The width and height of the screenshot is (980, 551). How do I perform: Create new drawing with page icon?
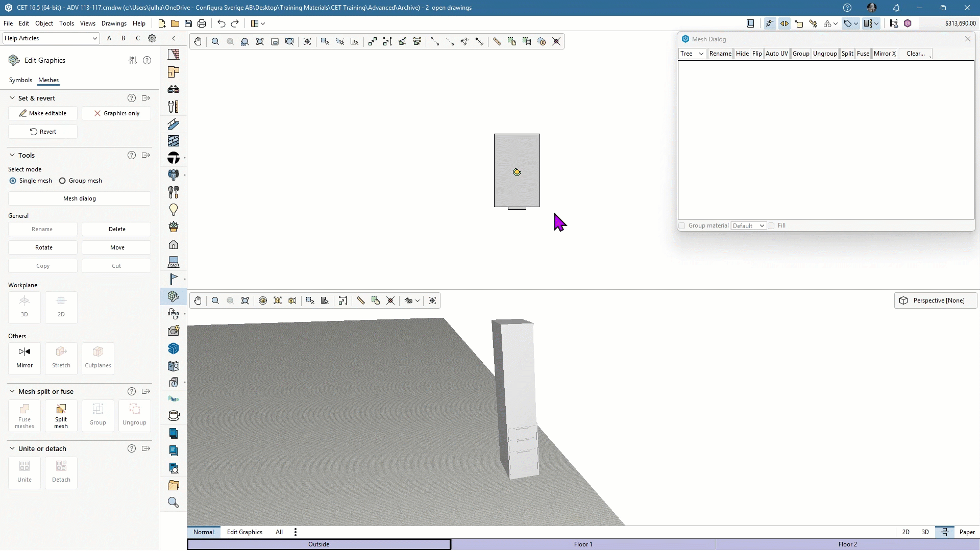(x=162, y=23)
